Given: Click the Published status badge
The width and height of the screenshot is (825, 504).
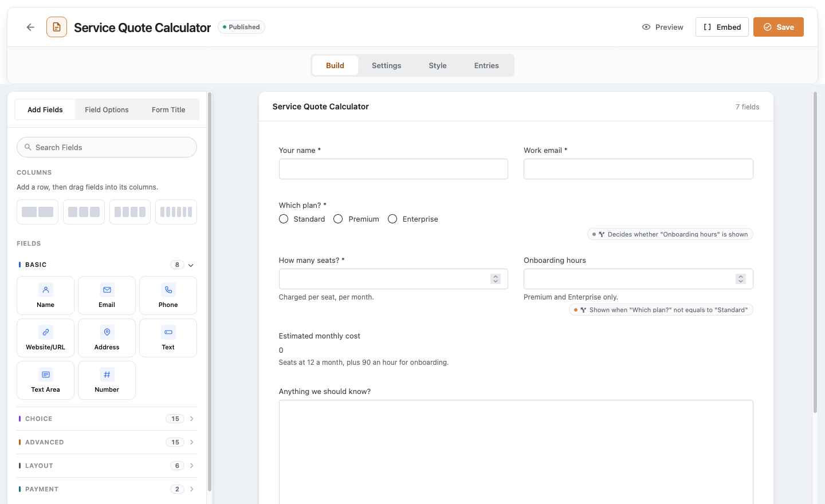Looking at the screenshot, I should coord(241,27).
